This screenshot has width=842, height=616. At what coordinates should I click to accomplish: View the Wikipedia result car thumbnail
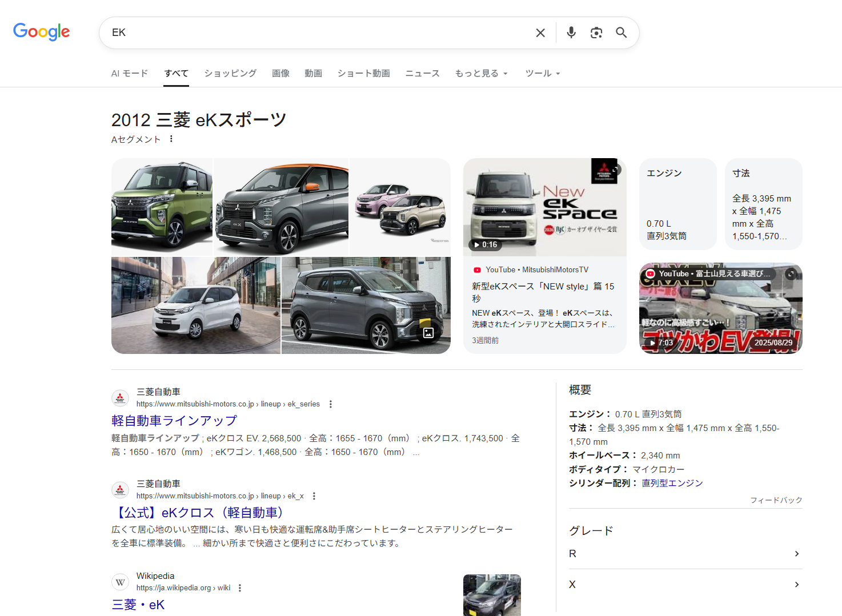coord(492,595)
